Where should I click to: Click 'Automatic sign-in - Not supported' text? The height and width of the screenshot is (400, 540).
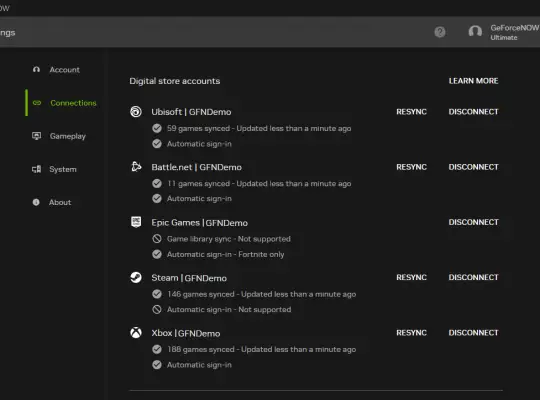point(229,309)
